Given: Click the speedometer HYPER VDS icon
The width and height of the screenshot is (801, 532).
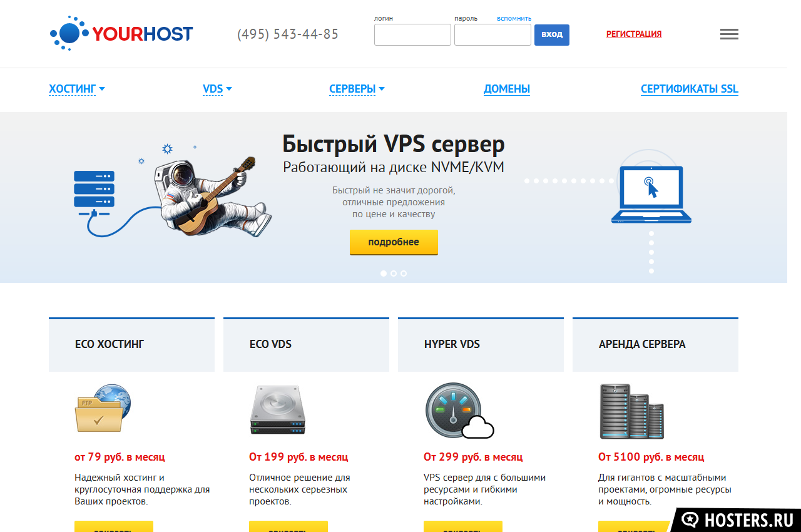Looking at the screenshot, I should 459,411.
